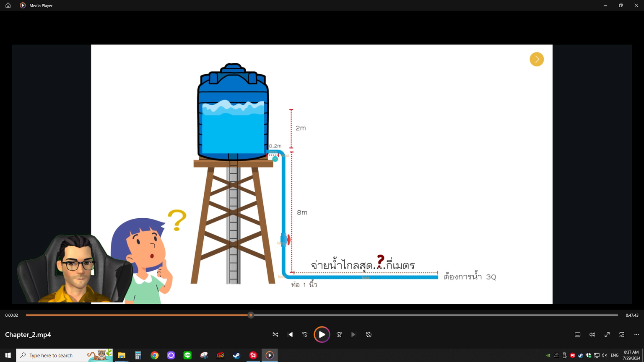This screenshot has width=644, height=362.
Task: Click the yellow next arrow in video
Action: click(x=537, y=59)
